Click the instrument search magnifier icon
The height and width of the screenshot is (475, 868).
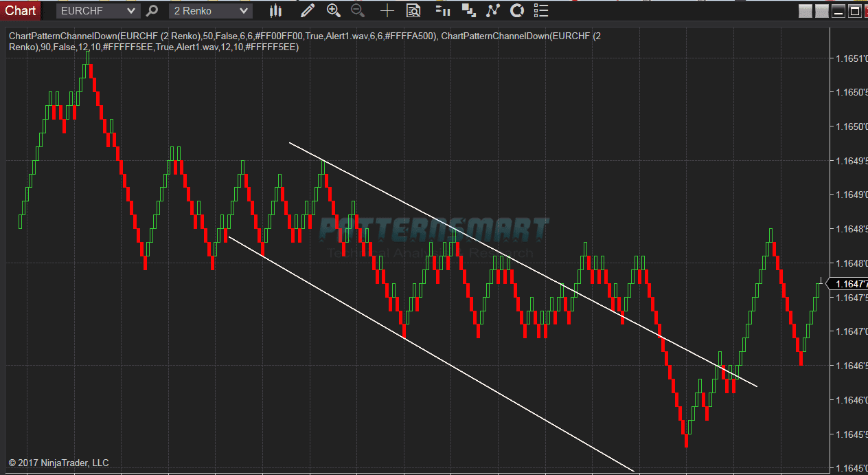(152, 10)
